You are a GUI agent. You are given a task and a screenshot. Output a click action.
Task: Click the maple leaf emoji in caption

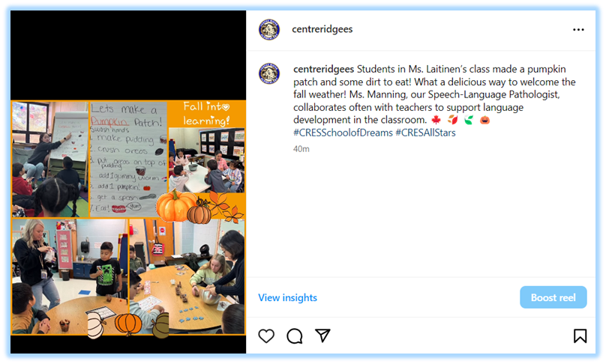[x=436, y=120]
